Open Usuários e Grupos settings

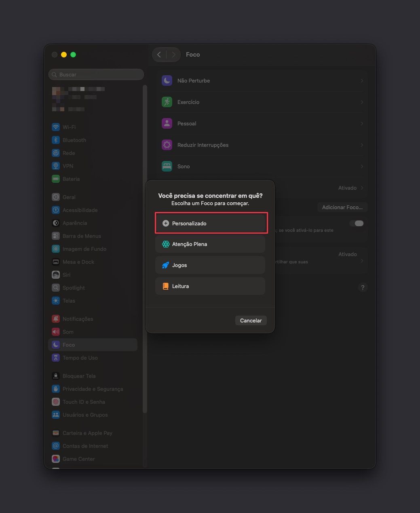point(93,415)
